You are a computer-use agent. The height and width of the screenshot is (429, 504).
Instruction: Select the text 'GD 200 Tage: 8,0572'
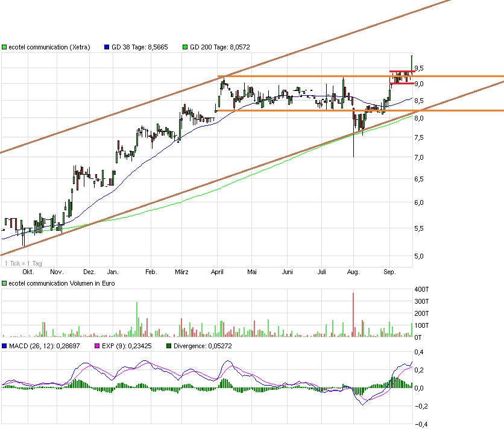click(220, 47)
